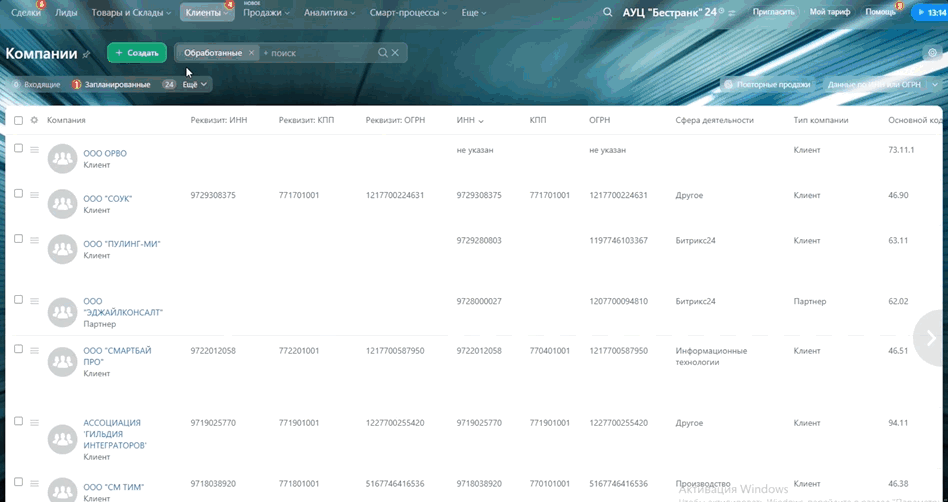Open the row actions menu for ООО "СОУК"
The width and height of the screenshot is (948, 502).
tap(34, 195)
